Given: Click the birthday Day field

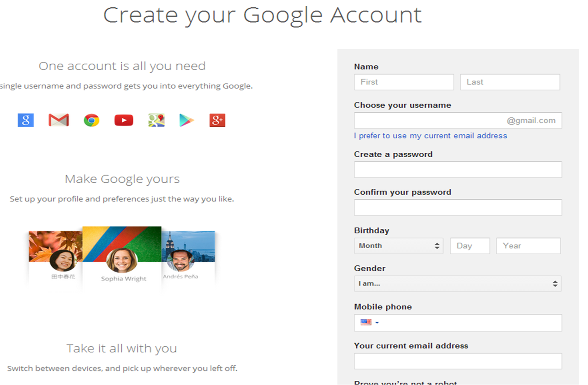Looking at the screenshot, I should pyautogui.click(x=470, y=246).
